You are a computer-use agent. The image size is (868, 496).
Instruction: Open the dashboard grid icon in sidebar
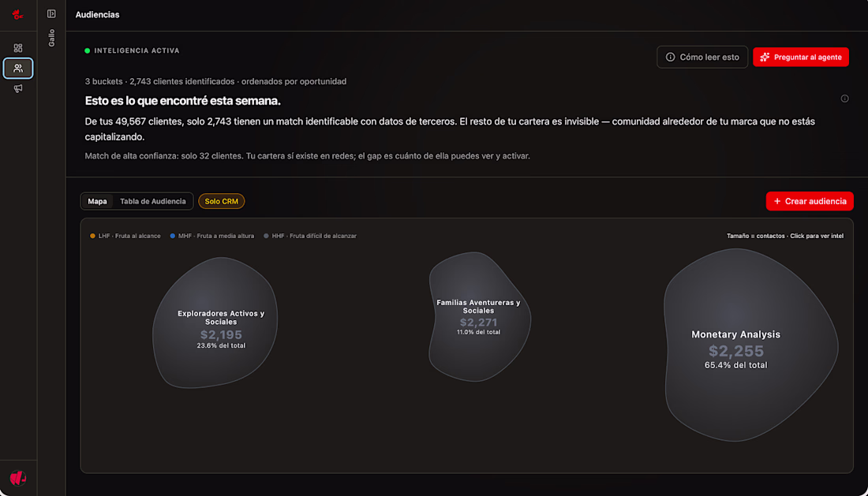pos(18,48)
